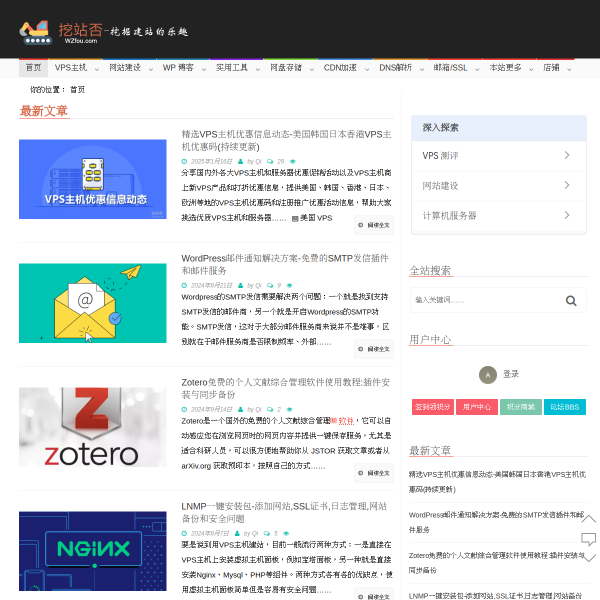Open the 店铺 menu item
Viewport: 600px width, 600px height.
click(551, 68)
